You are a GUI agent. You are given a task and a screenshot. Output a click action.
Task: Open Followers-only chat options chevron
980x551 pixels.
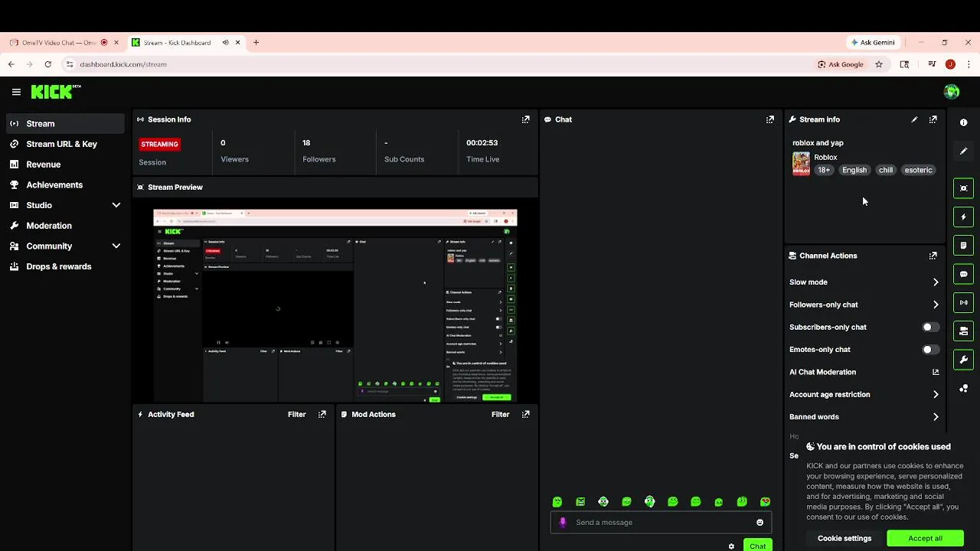pyautogui.click(x=936, y=305)
